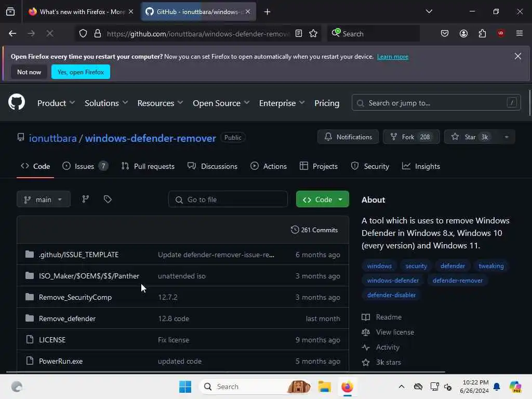532x399 pixels.
Task: Open Firefox account icon
Action: (463, 33)
